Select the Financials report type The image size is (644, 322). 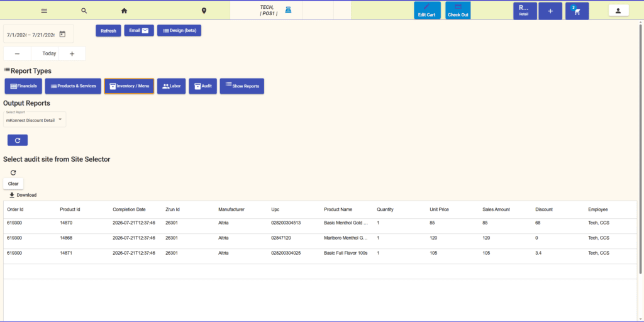23,86
